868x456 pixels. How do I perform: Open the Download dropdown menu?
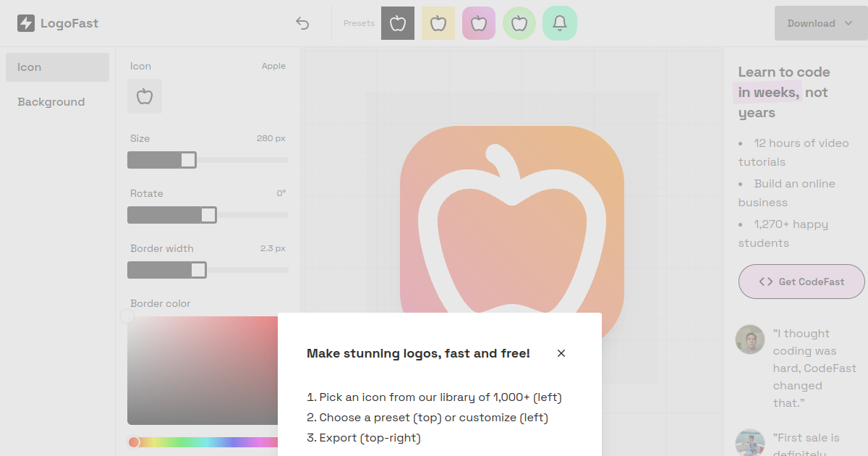[821, 23]
